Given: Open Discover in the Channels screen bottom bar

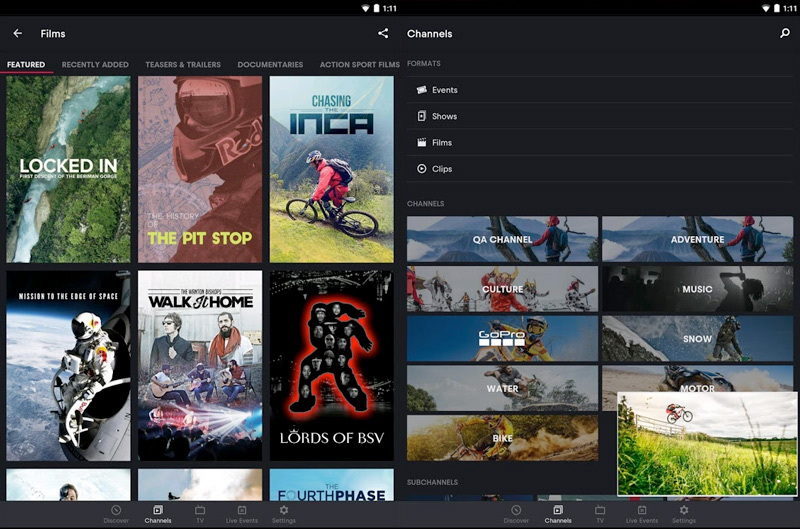Looking at the screenshot, I should (516, 514).
